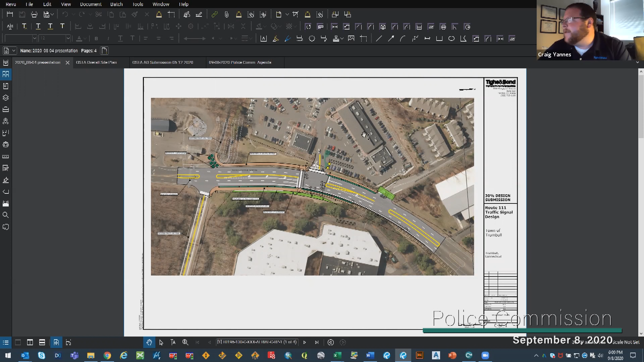Open the file properties dropdown arrow

point(14,51)
